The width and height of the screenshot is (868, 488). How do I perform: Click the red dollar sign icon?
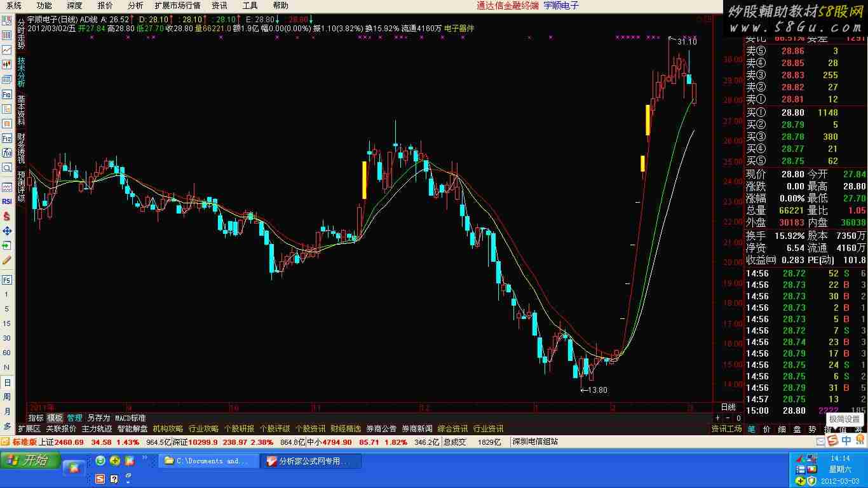click(7, 216)
